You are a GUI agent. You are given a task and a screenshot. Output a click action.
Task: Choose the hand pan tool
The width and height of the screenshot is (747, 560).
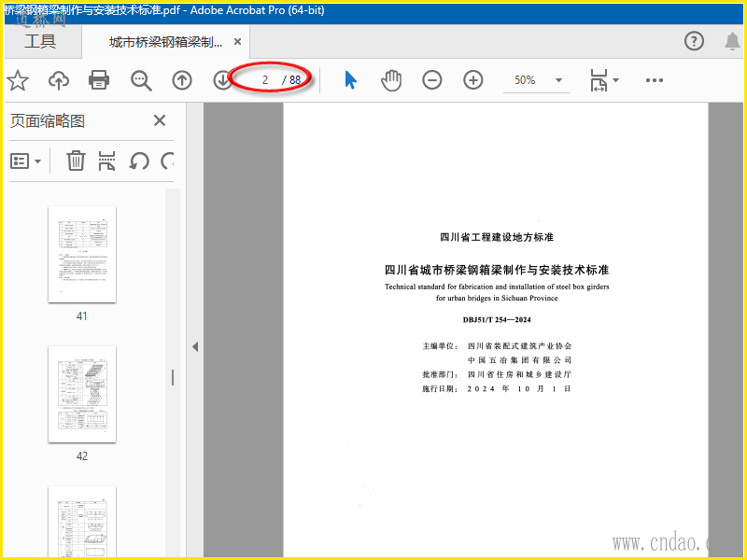coord(391,80)
